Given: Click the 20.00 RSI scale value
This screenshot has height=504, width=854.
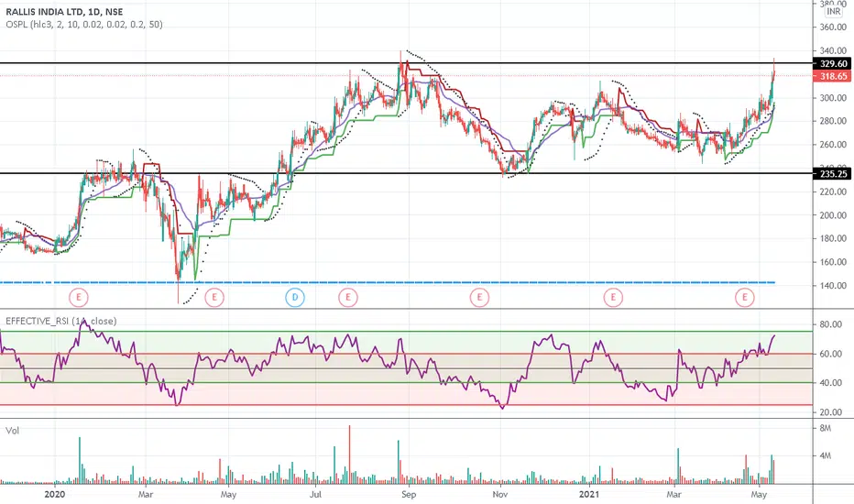Looking at the screenshot, I should 830,412.
